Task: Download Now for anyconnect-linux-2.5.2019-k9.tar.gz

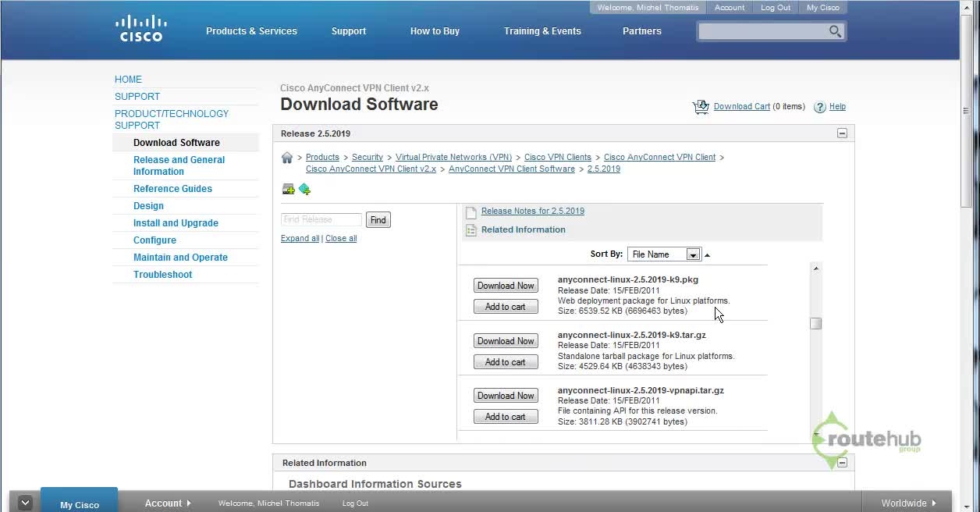Action: click(506, 341)
